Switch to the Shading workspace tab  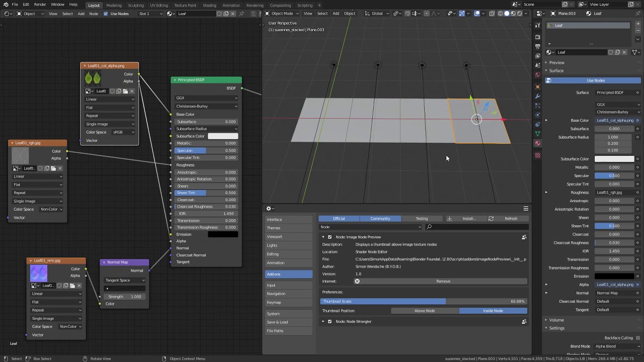tap(209, 5)
